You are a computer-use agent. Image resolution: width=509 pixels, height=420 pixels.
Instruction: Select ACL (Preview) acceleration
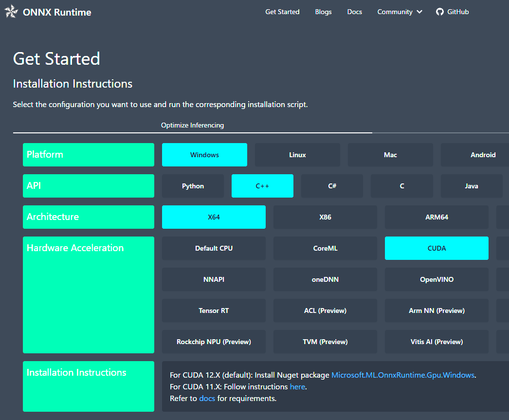tap(325, 310)
